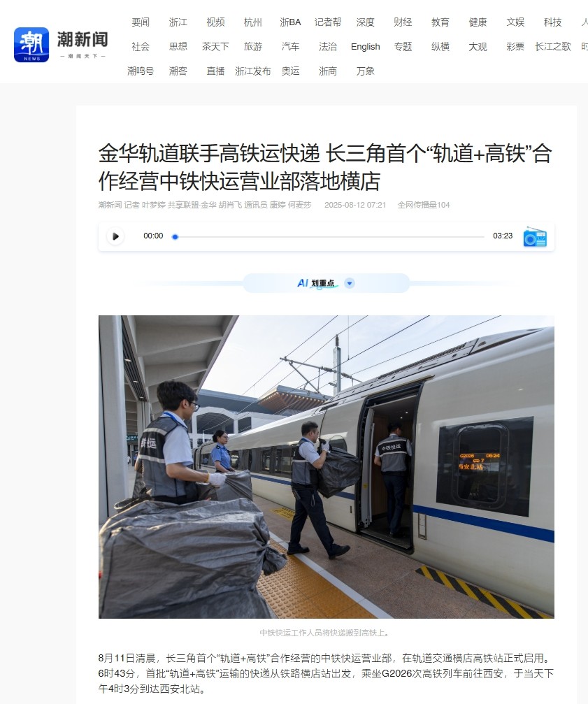The image size is (588, 704).
Task: Click the 潮新闻 site title text
Action: pyautogui.click(x=83, y=40)
